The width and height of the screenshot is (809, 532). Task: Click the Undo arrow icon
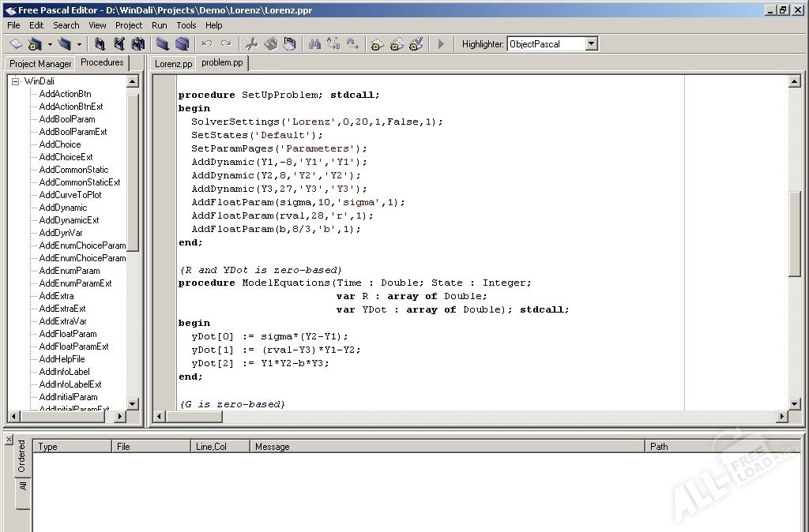207,44
